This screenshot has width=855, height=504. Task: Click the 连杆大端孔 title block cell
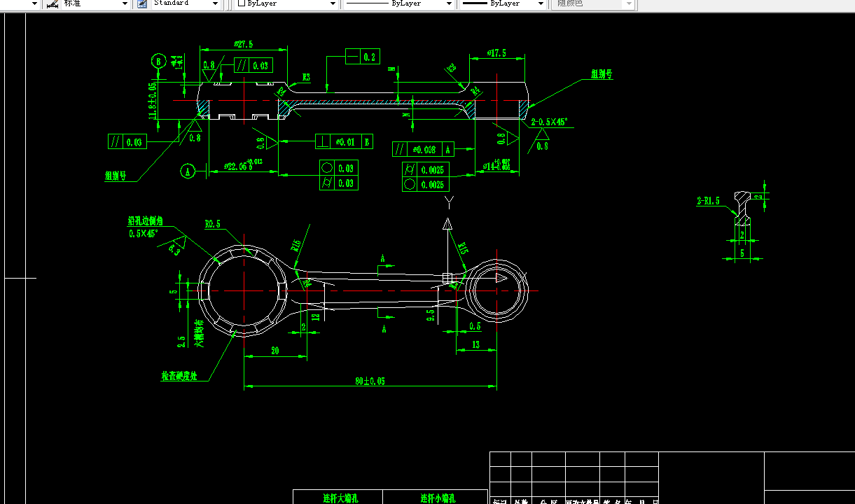(339, 498)
